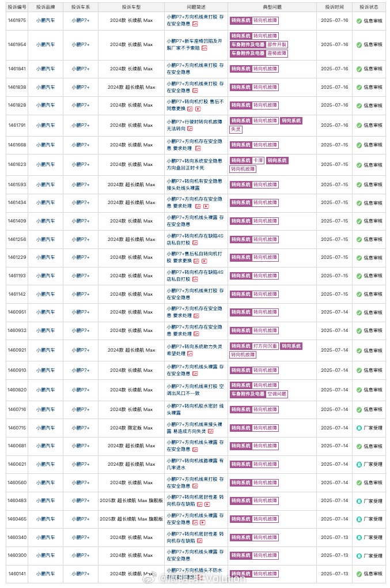
Task: View the picture icon in row 1461229
Action: coord(196,261)
